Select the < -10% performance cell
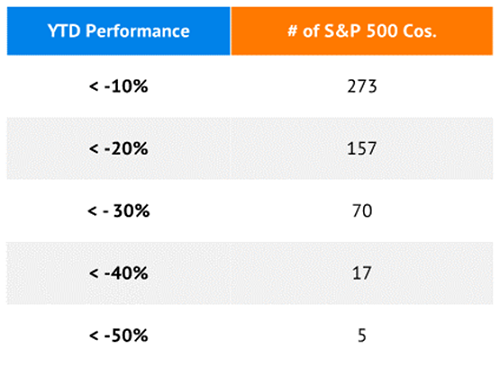 click(x=118, y=86)
